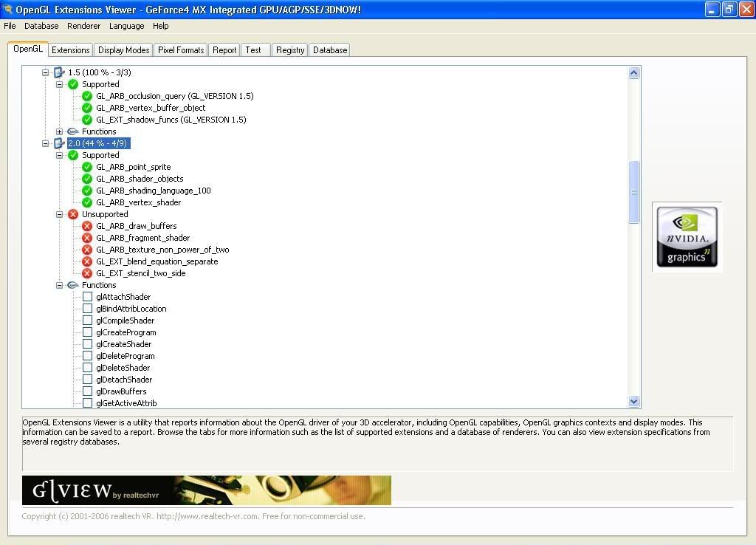The width and height of the screenshot is (756, 545).
Task: Switch to the Test tab
Action: [x=254, y=50]
